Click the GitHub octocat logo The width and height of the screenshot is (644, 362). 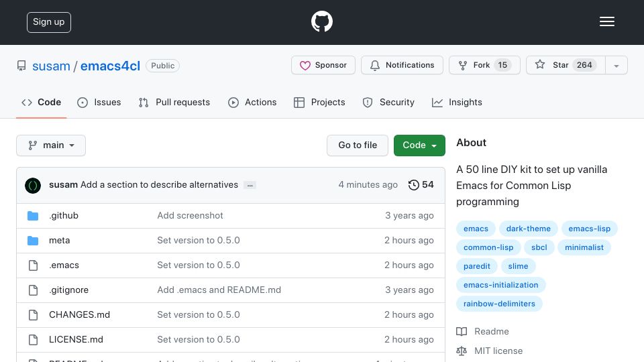click(321, 21)
